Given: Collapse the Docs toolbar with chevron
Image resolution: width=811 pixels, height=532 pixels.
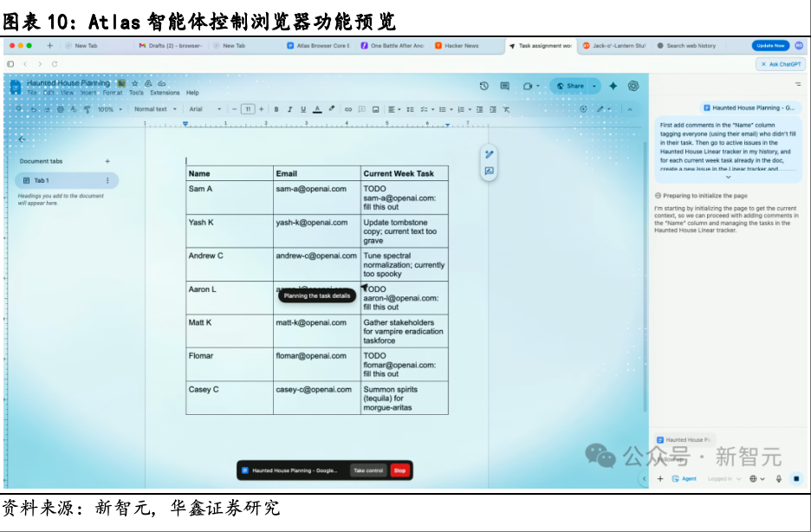Looking at the screenshot, I should click(630, 109).
